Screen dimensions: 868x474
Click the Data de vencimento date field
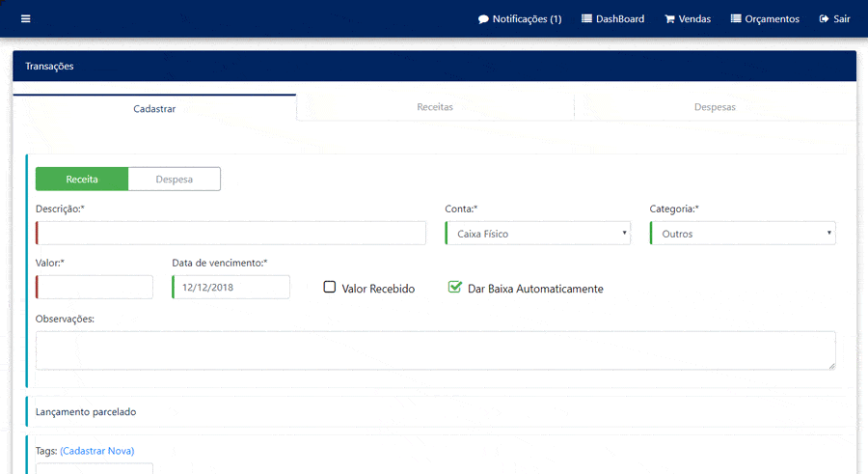(231, 288)
